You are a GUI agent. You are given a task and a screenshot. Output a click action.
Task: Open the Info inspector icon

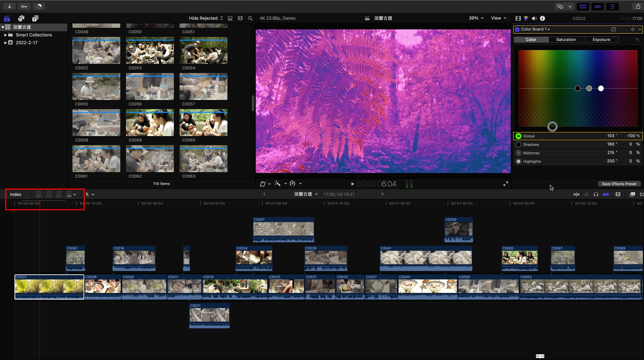[x=542, y=18]
